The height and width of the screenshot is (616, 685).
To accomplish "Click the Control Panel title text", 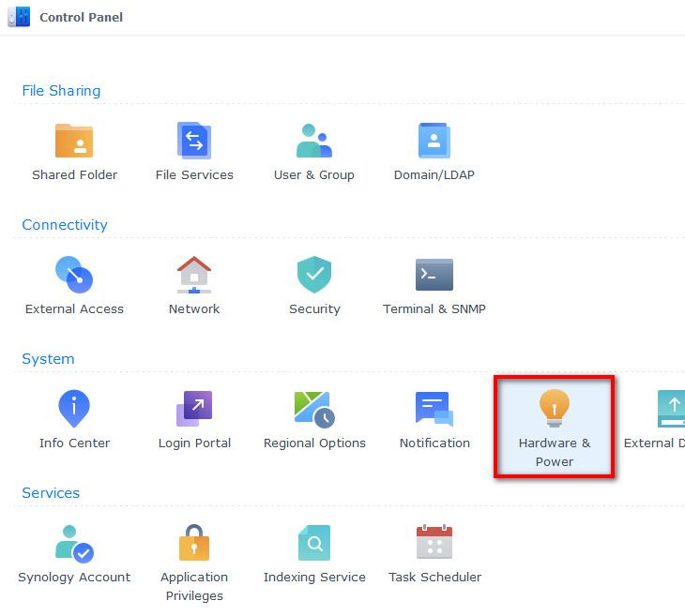I will 81,17.
